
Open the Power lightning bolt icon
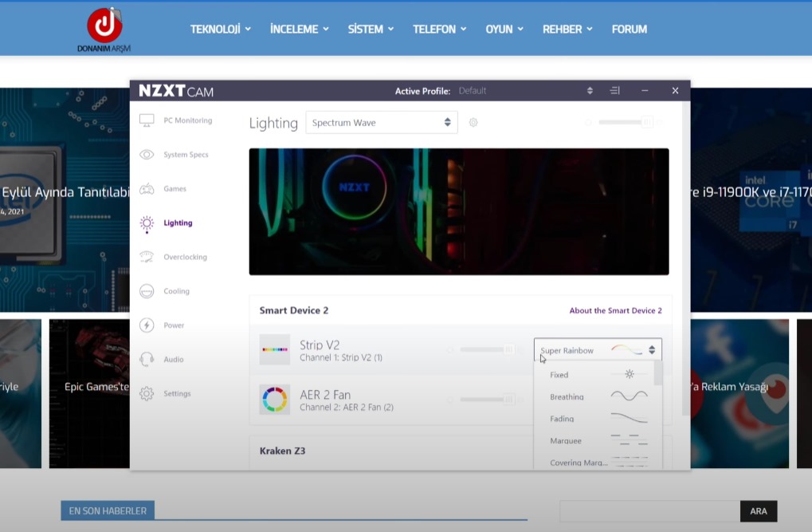pyautogui.click(x=147, y=325)
